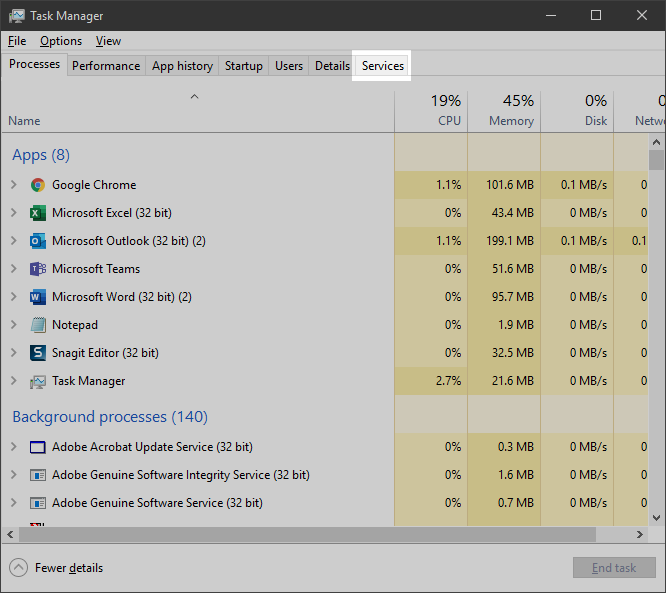Minimize the Task Manager window
Viewport: 666px width, 593px height.
pos(551,16)
